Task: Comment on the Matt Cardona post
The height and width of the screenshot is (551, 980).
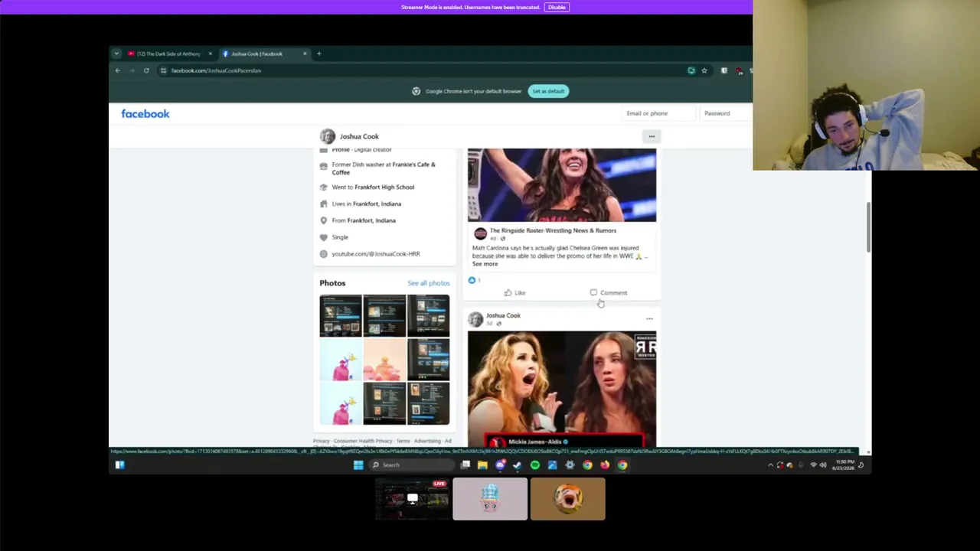Action: [x=609, y=293]
